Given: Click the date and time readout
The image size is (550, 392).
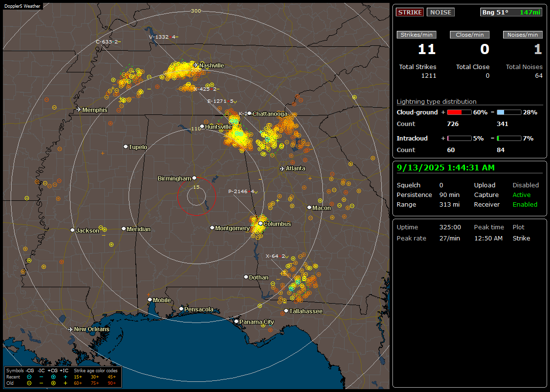Looking at the screenshot, I should (x=446, y=168).
